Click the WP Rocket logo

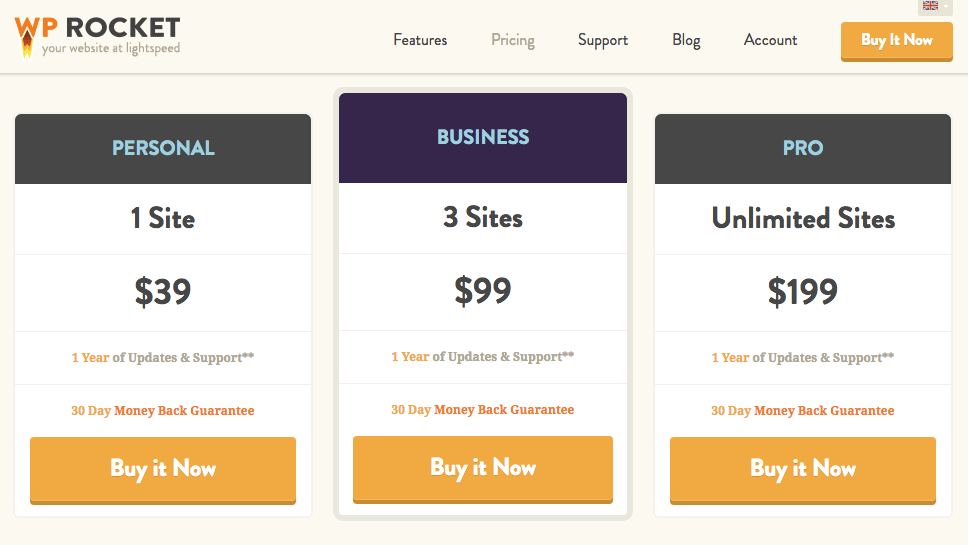pos(97,36)
